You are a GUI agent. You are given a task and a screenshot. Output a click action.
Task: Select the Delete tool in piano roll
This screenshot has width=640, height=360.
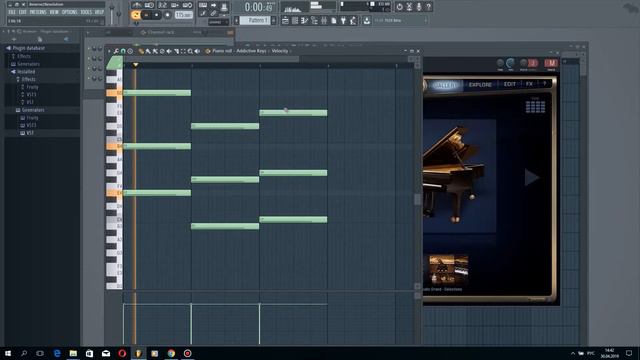[x=162, y=51]
